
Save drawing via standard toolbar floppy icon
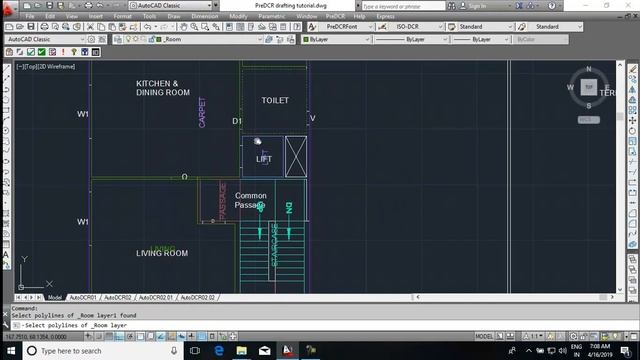(31, 27)
